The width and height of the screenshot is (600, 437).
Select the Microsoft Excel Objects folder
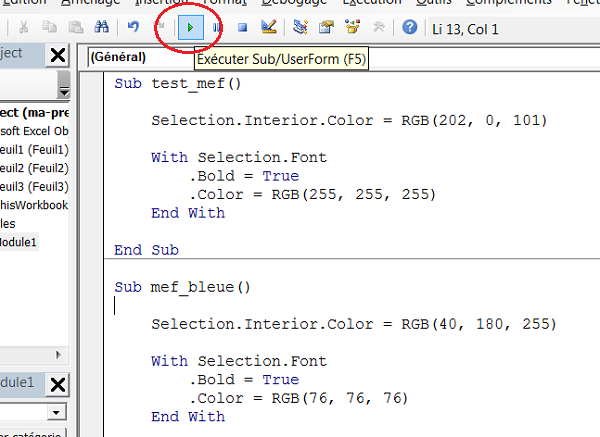(34, 131)
